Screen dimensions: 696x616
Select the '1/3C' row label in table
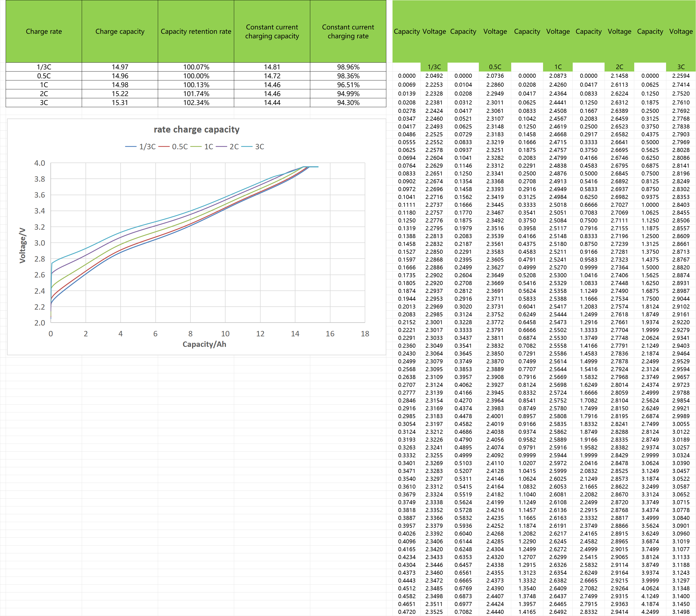(44, 67)
